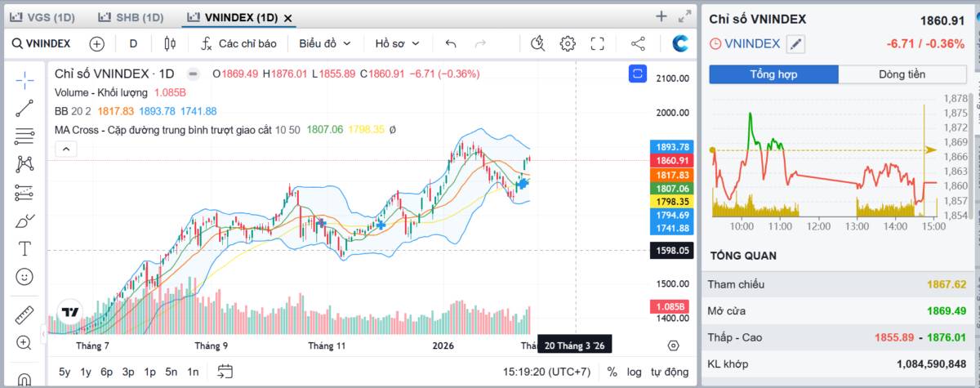Add a new chart tab with plus
Screen dimensions: 980x388
point(661,16)
